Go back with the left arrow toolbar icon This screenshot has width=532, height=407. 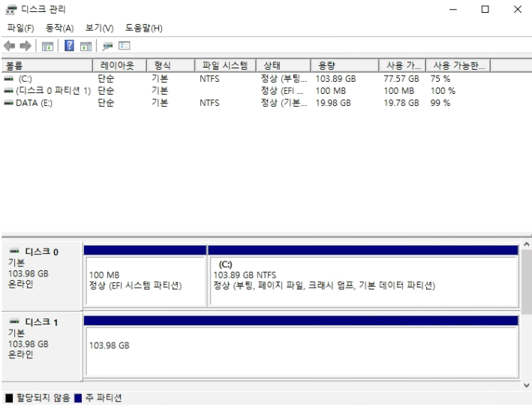coord(10,46)
